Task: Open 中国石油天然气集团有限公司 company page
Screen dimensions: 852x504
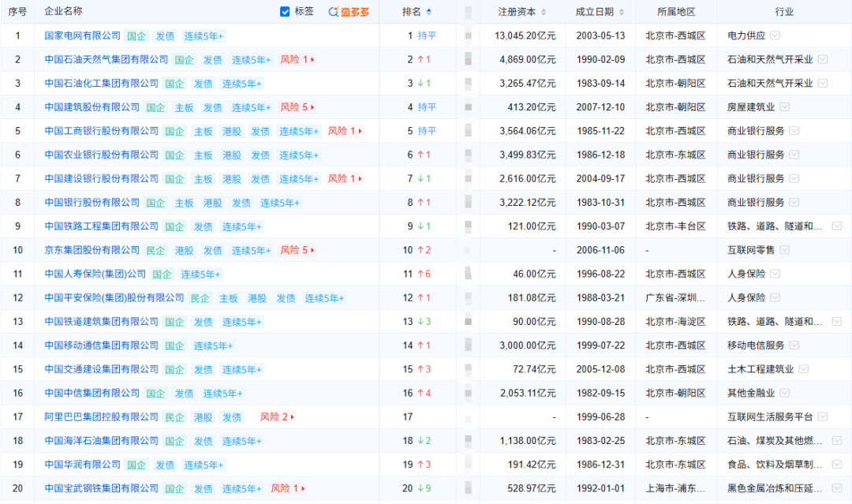Action: (x=106, y=59)
